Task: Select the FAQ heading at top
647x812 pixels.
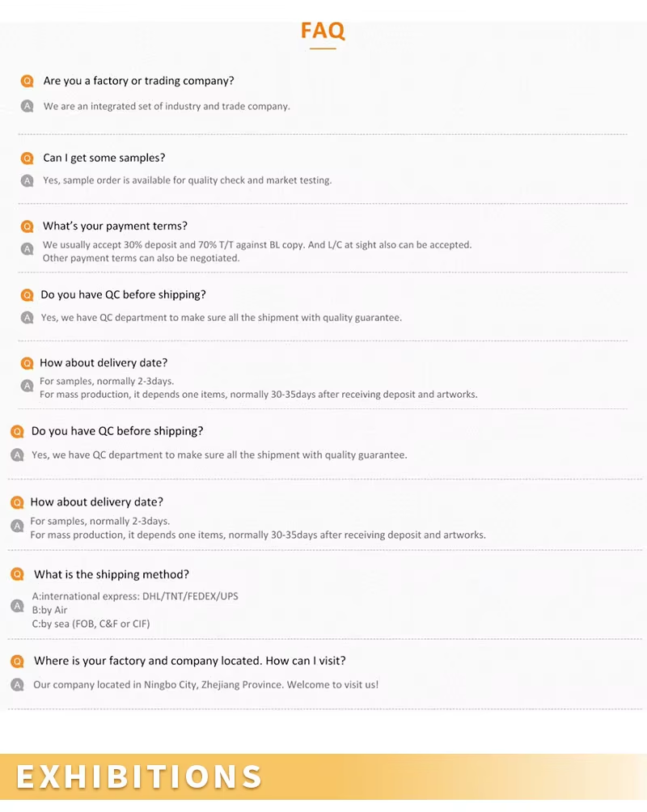Action: click(323, 31)
